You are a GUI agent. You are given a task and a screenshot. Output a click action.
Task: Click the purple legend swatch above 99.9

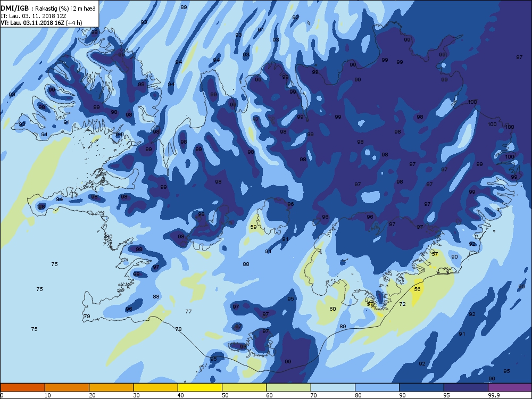point(510,387)
